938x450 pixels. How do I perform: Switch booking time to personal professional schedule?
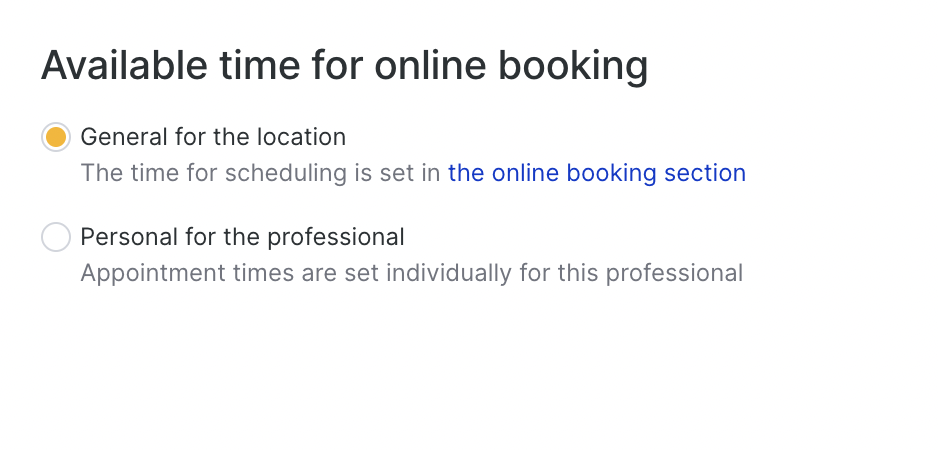pos(56,237)
